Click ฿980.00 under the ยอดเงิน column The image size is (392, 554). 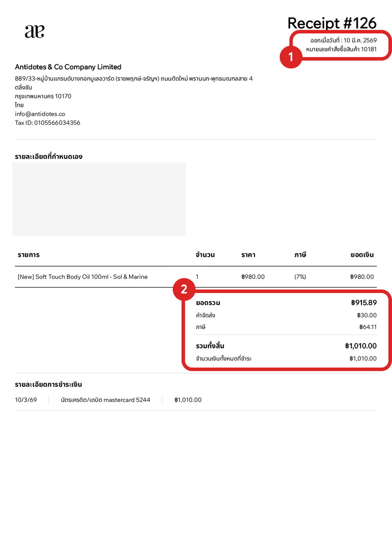coord(362,277)
